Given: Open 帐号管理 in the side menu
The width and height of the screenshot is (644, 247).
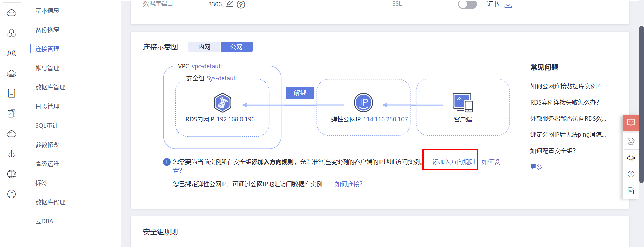Looking at the screenshot, I should 47,68.
